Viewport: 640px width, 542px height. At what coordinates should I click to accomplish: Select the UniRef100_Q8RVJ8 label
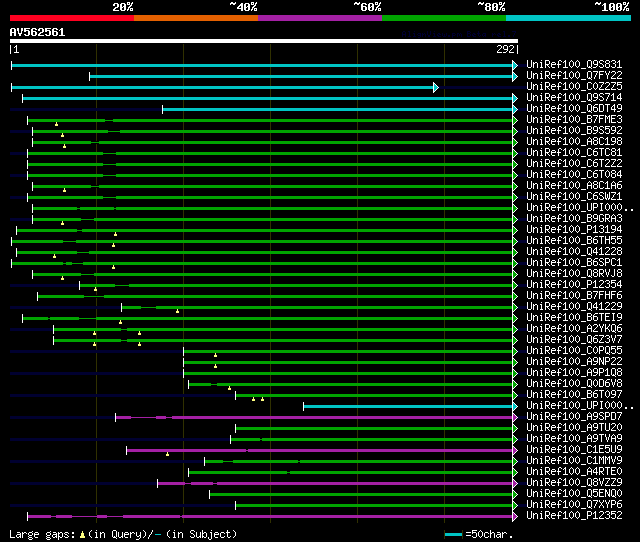pyautogui.click(x=574, y=273)
